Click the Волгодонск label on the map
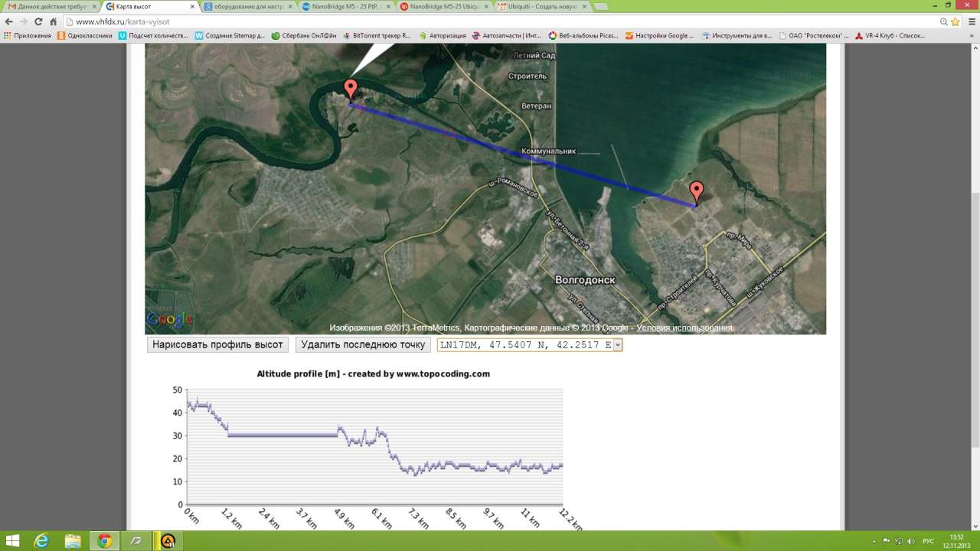 pyautogui.click(x=585, y=280)
